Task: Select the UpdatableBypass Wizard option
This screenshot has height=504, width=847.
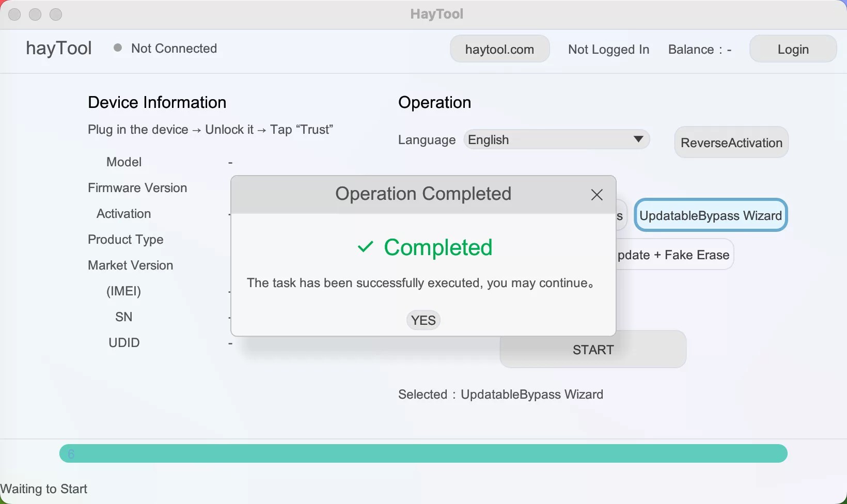Action: [710, 215]
